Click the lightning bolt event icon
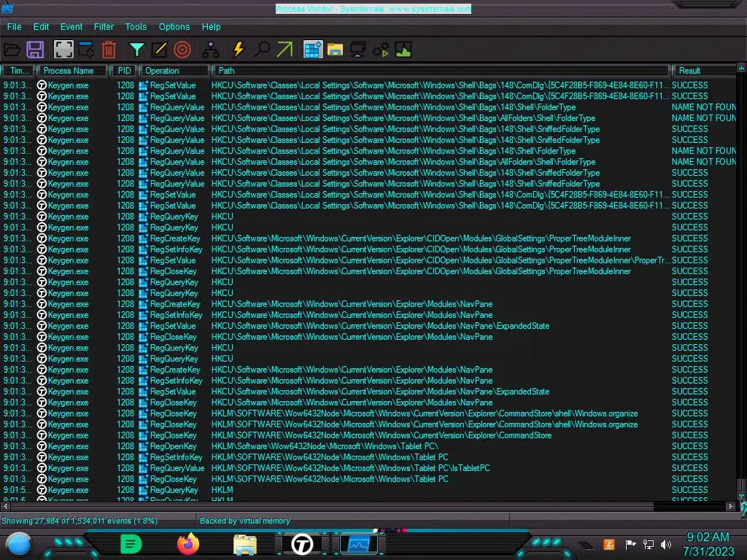747x560 pixels. coord(239,50)
